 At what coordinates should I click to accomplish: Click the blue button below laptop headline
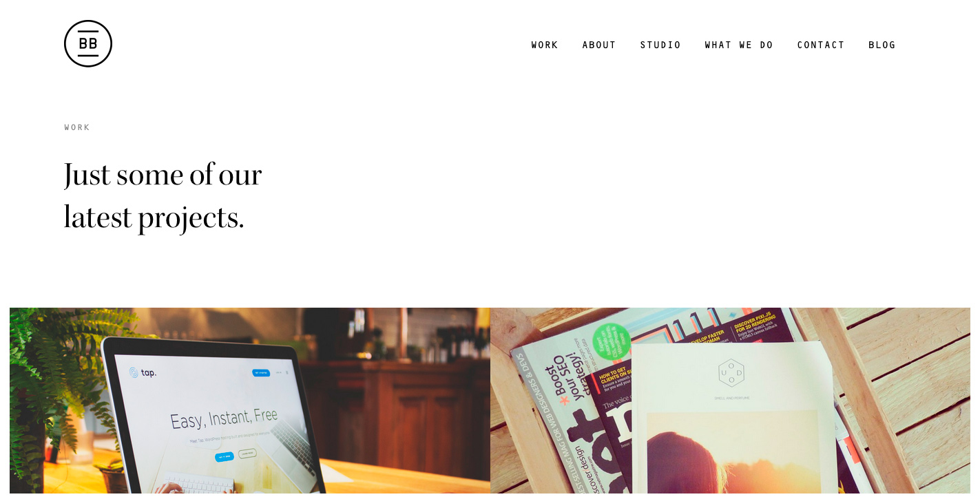point(224,456)
